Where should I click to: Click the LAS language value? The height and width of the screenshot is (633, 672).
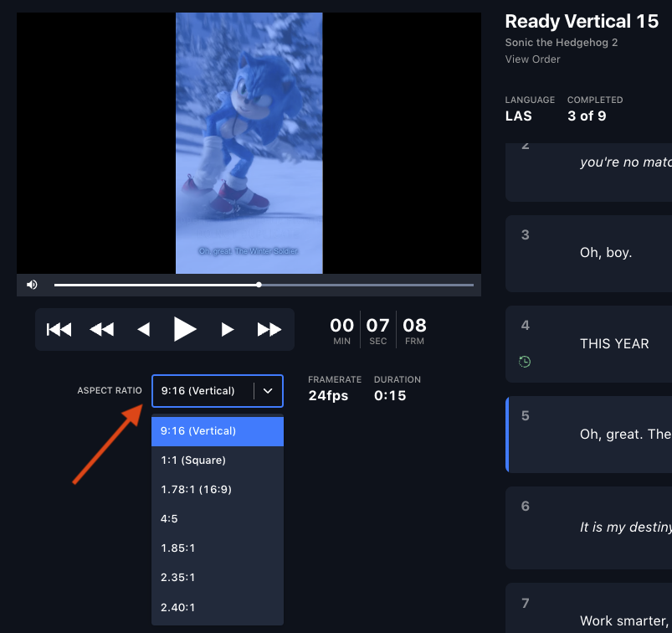point(519,116)
